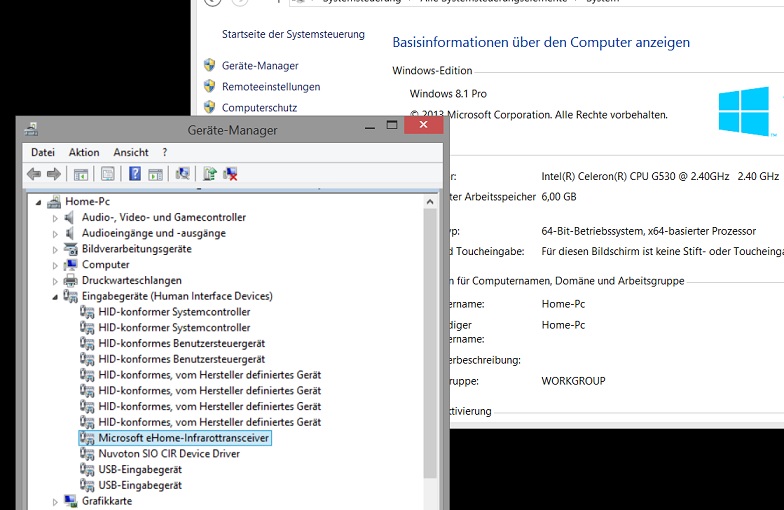This screenshot has width=784, height=510.
Task: Expand Druckwarteschlangen node
Action: click(x=55, y=281)
